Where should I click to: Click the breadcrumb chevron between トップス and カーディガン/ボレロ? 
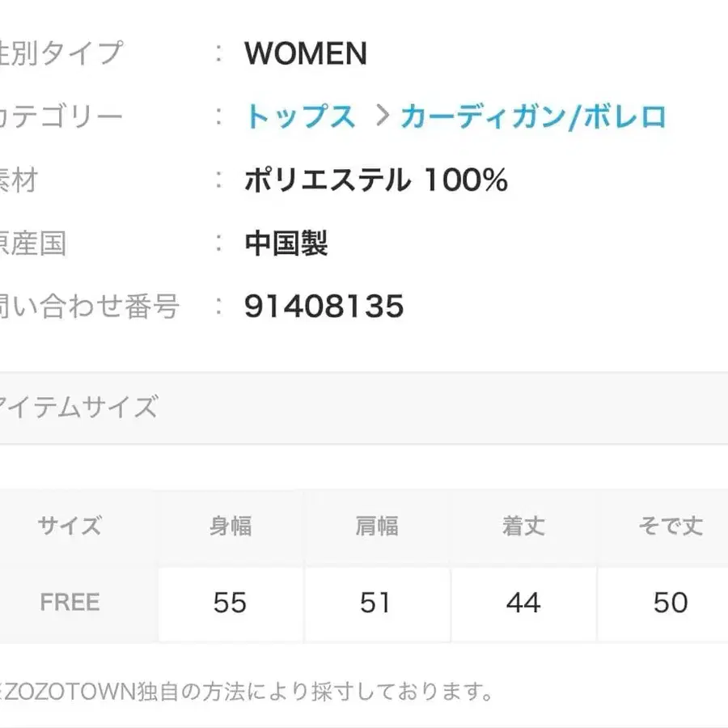[x=380, y=117]
